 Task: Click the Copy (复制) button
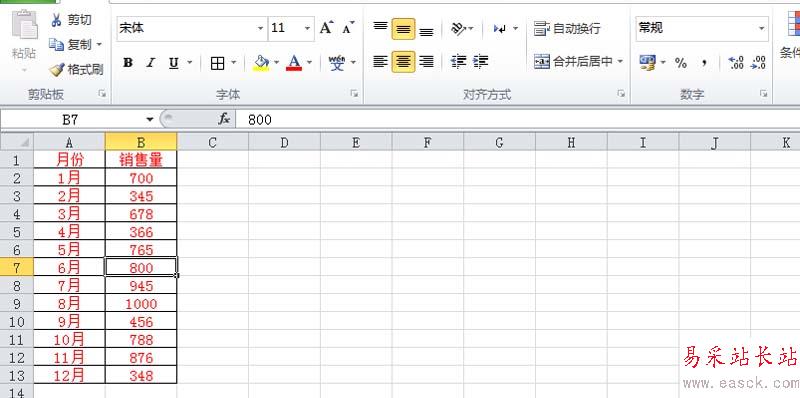70,45
